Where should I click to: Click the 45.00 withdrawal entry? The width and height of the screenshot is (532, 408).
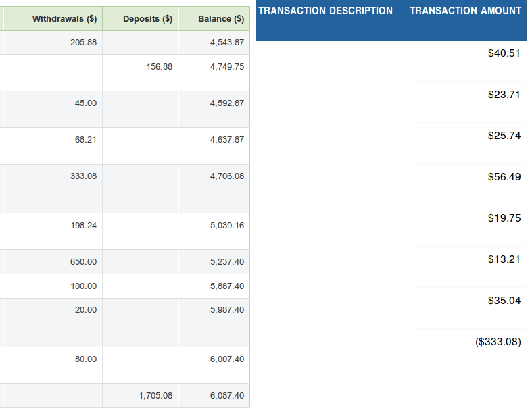86,103
